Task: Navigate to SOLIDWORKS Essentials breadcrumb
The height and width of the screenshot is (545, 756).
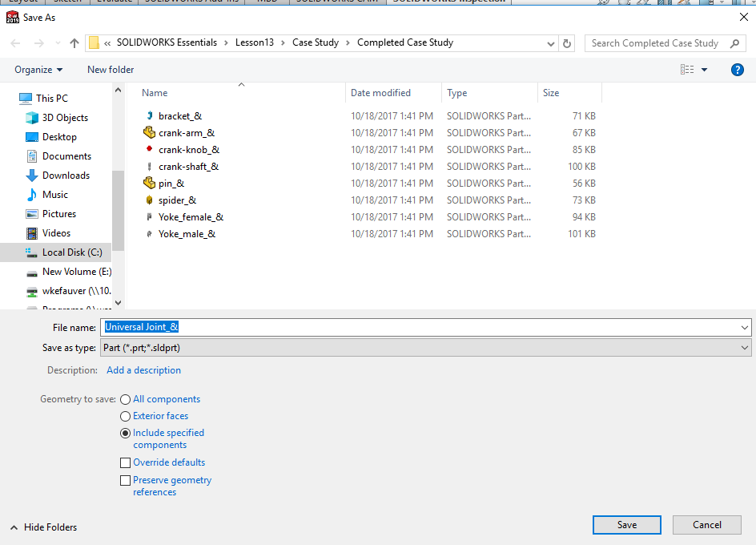Action: pyautogui.click(x=167, y=42)
